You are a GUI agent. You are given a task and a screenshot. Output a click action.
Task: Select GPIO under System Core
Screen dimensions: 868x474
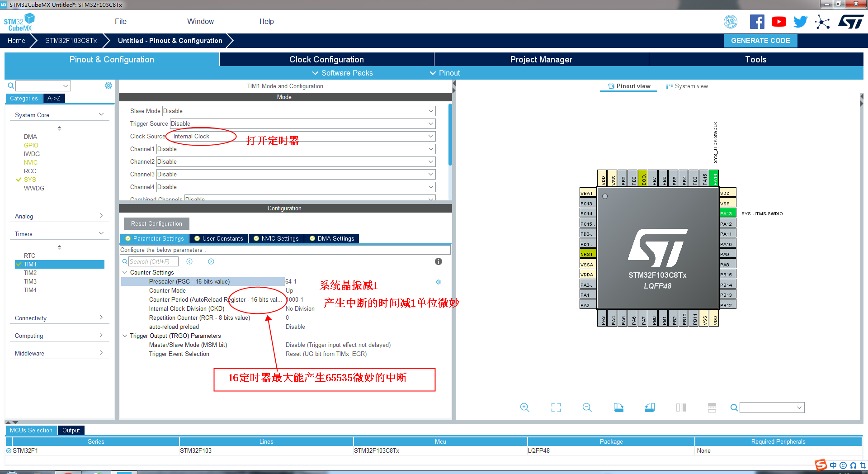pos(31,145)
